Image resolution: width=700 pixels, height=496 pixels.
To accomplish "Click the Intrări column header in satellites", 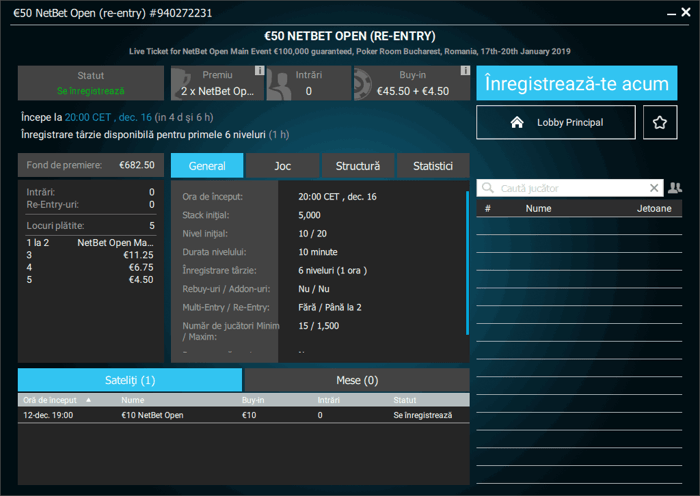I will pyautogui.click(x=329, y=400).
